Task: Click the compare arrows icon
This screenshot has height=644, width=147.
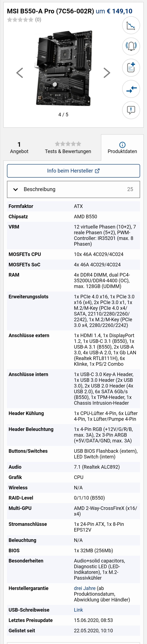Action: tap(131, 89)
